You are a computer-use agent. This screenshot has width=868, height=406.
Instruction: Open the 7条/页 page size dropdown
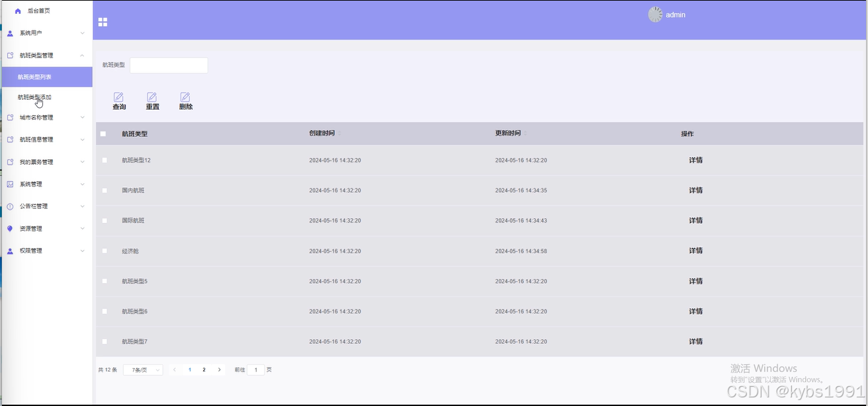[x=143, y=370]
